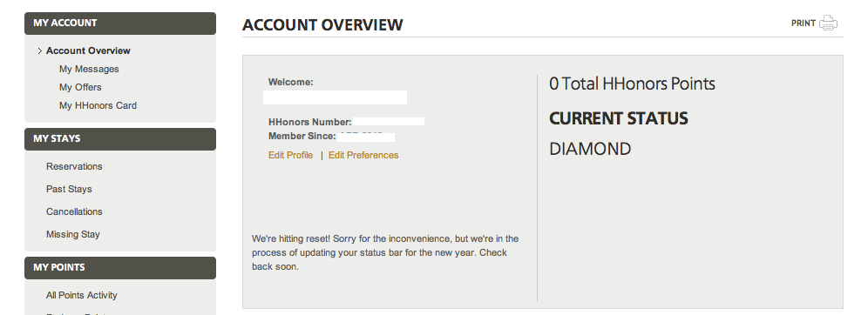Open Account Overview in sidebar
This screenshot has width=868, height=315.
pyautogui.click(x=88, y=50)
